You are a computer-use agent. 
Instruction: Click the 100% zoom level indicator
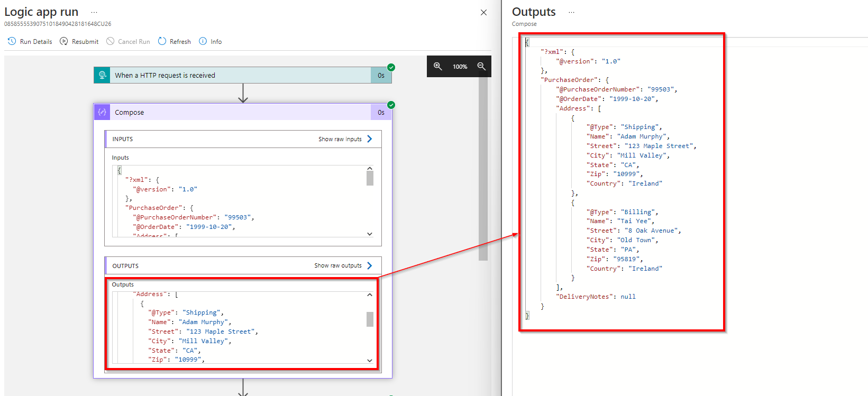point(460,67)
